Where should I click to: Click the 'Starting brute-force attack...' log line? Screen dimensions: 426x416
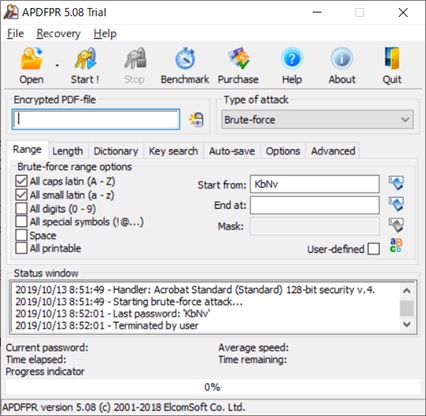(x=129, y=302)
